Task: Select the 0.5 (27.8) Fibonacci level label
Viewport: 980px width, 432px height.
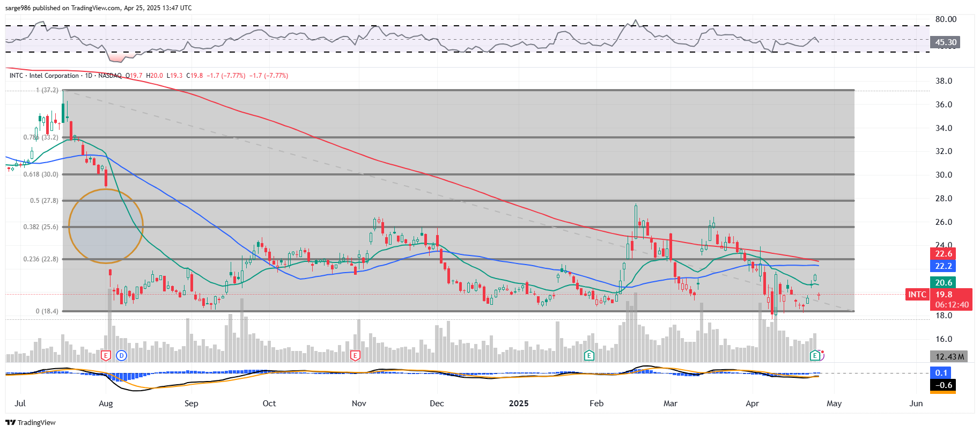Action: click(44, 201)
